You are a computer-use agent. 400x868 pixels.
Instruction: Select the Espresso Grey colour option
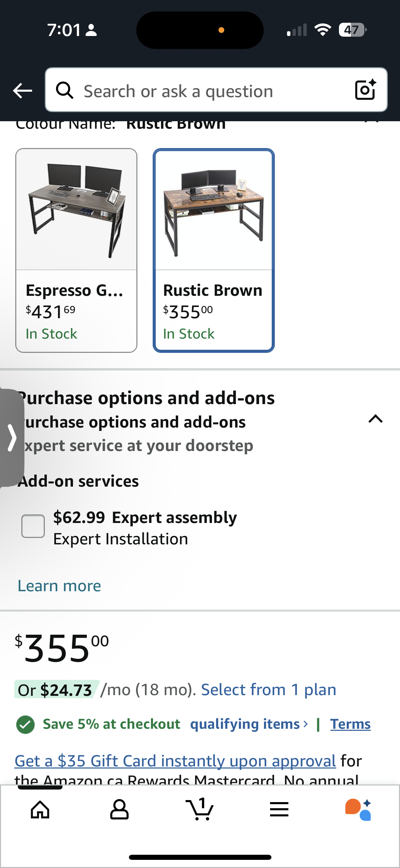[76, 250]
